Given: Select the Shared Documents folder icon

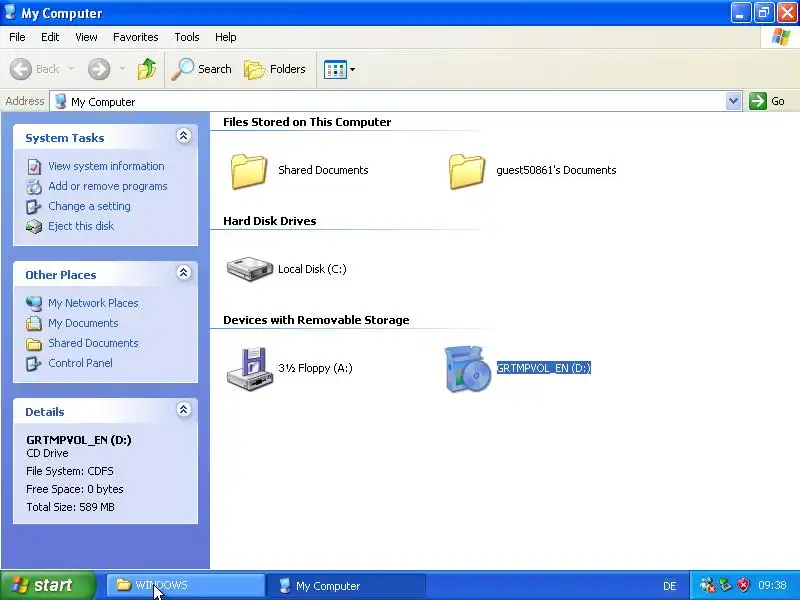Looking at the screenshot, I should coord(249,171).
